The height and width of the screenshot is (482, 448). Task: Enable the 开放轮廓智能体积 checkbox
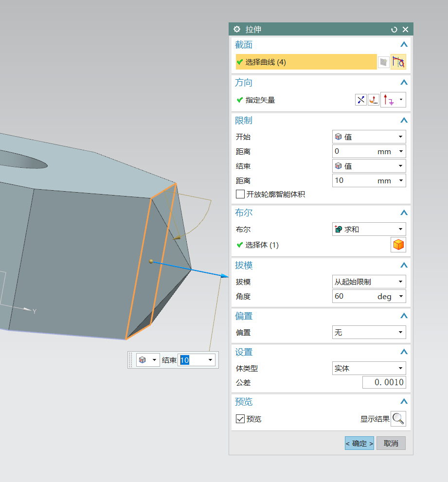pyautogui.click(x=240, y=194)
